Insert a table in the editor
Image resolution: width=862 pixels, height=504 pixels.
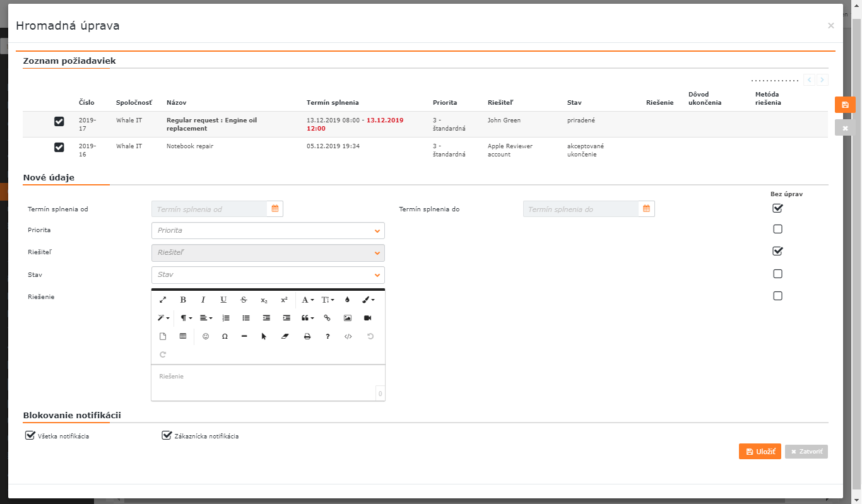tap(183, 337)
